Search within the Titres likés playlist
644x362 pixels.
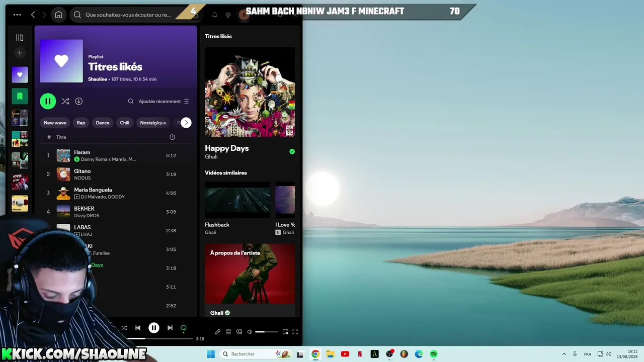coord(131,101)
